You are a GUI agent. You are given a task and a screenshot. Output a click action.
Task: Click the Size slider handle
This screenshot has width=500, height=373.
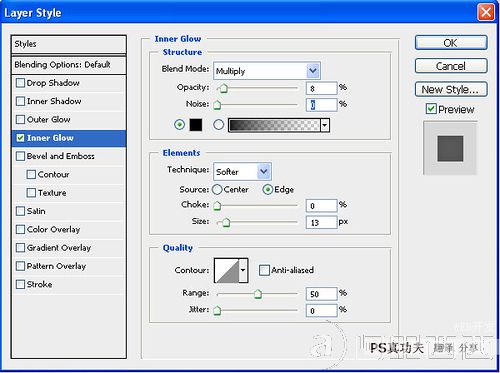pos(226,222)
